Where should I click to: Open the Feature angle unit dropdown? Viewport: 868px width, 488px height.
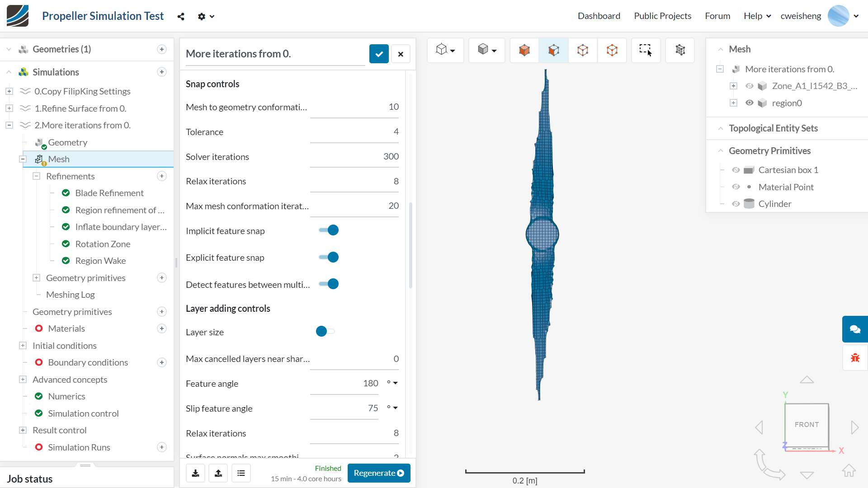point(392,383)
